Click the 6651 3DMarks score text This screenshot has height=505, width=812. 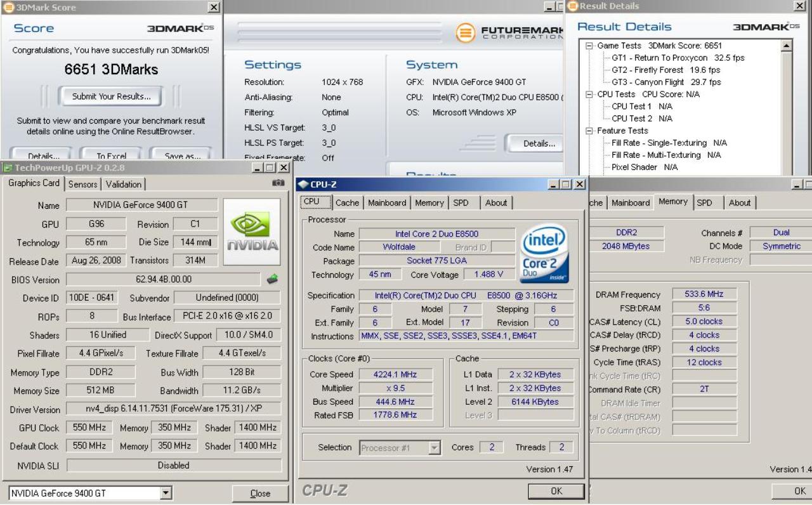tap(111, 70)
